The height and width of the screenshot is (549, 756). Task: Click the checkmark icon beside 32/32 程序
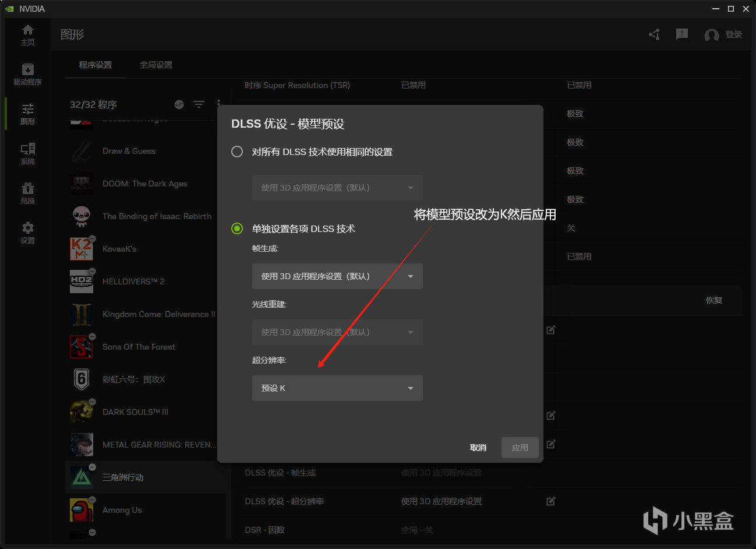coord(179,104)
